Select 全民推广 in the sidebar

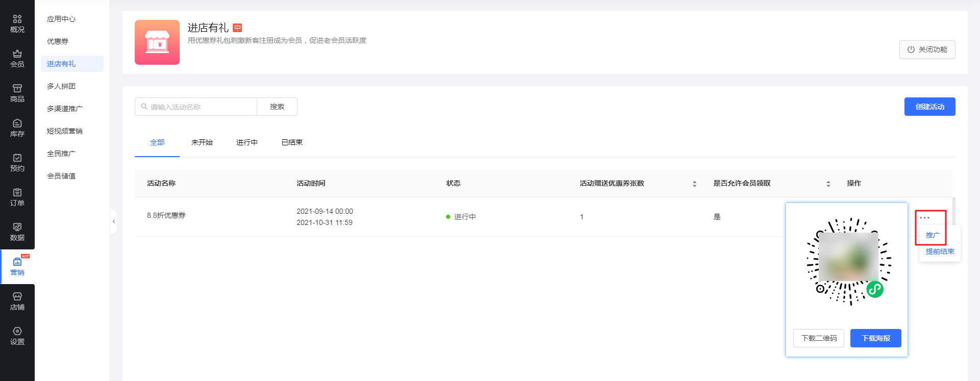[61, 154]
